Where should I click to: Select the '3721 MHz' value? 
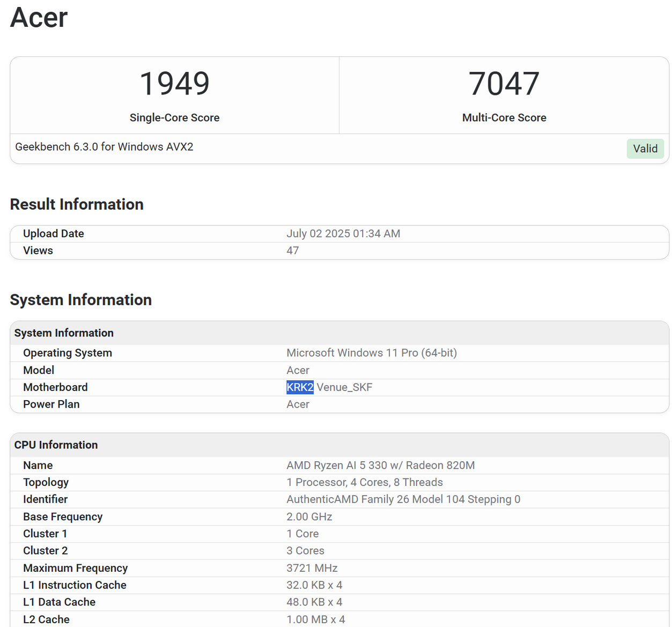(312, 568)
